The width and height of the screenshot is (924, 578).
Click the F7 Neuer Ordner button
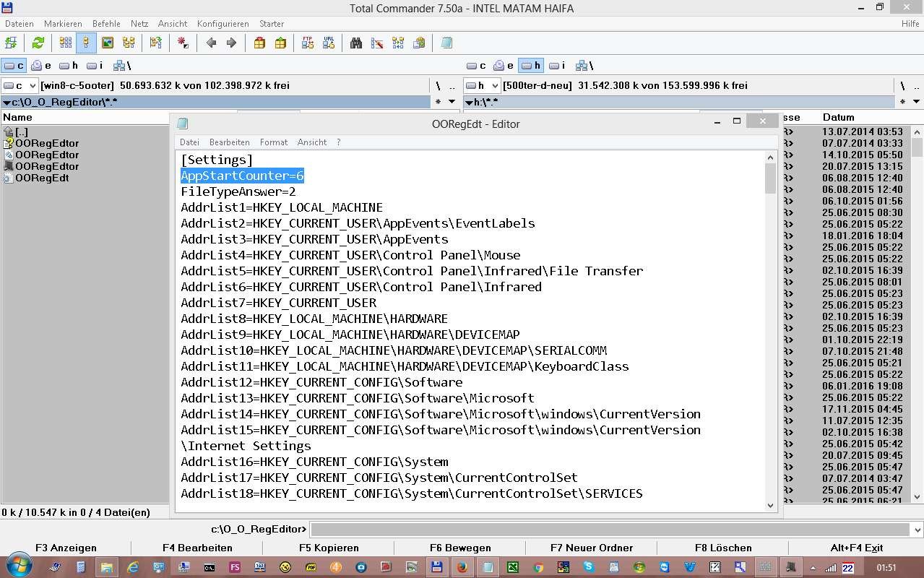tap(592, 548)
